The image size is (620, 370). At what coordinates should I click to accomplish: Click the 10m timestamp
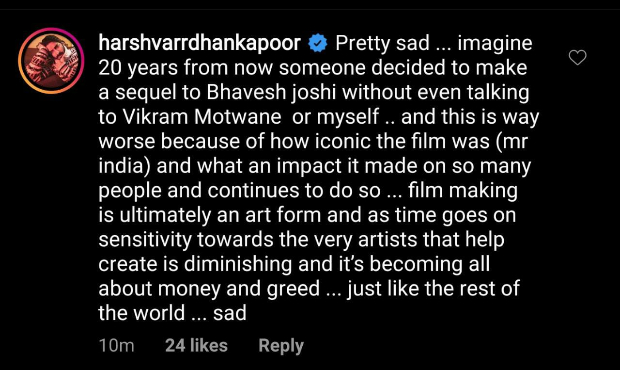[117, 345]
